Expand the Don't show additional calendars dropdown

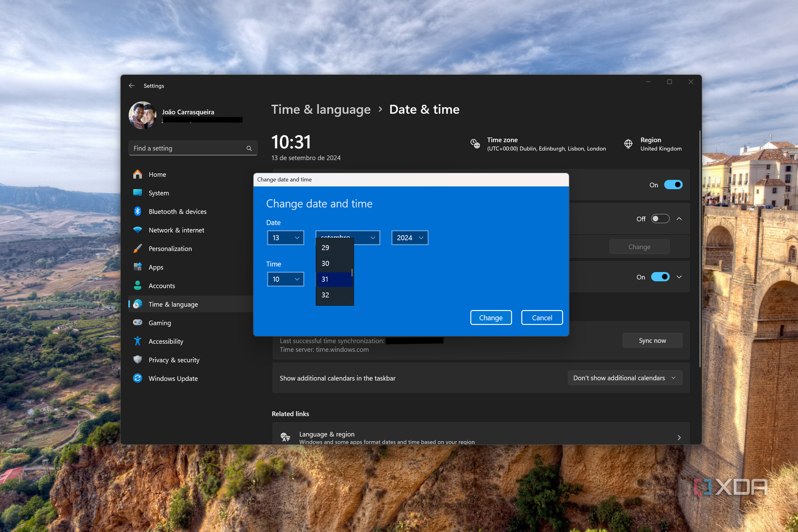coord(624,378)
